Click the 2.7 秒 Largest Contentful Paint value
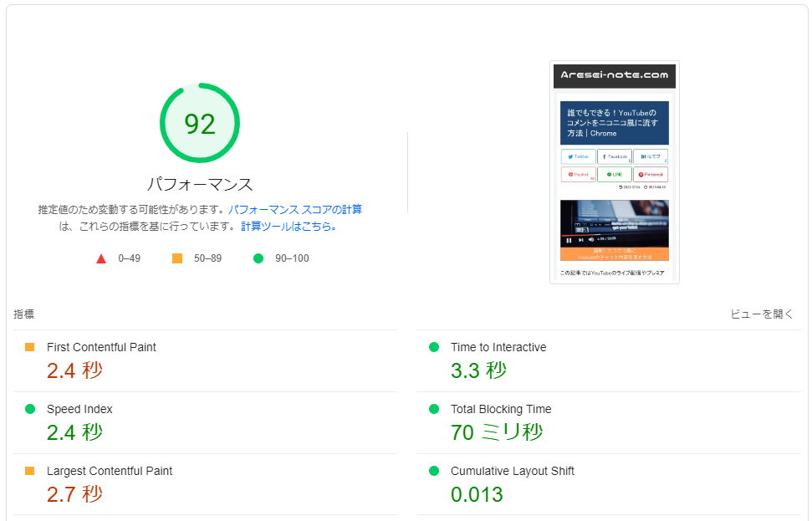Image resolution: width=812 pixels, height=521 pixels. [75, 494]
